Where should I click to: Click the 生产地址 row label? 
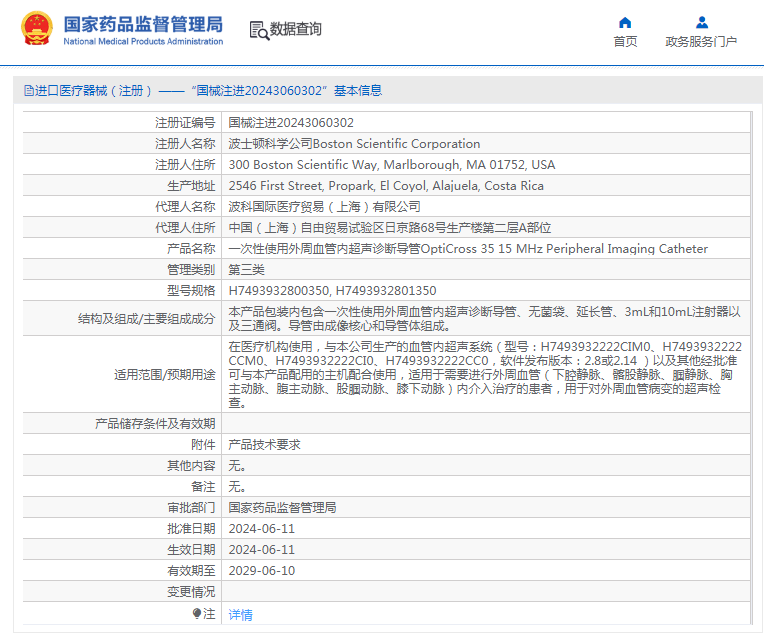(x=191, y=186)
